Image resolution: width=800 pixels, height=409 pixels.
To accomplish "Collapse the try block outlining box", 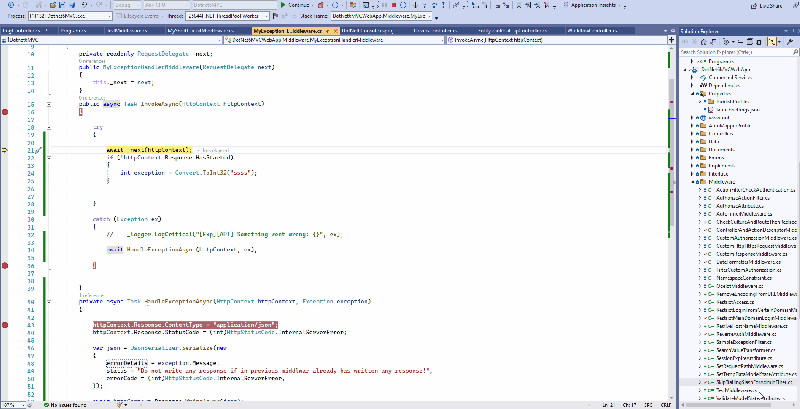I will [49, 127].
